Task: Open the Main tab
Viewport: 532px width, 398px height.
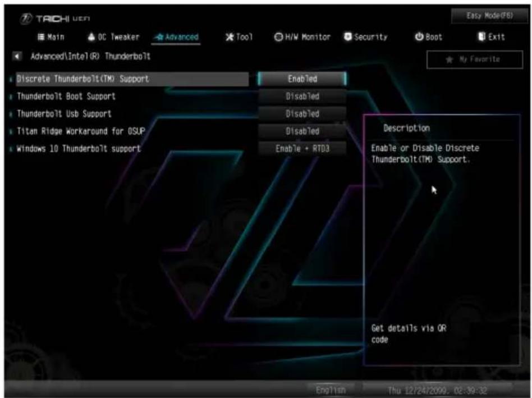Action: tap(51, 37)
